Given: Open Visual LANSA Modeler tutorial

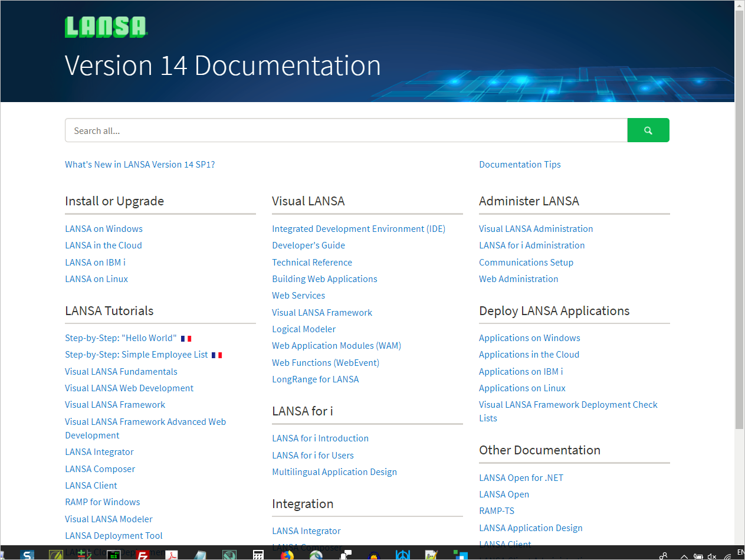Looking at the screenshot, I should [x=109, y=519].
